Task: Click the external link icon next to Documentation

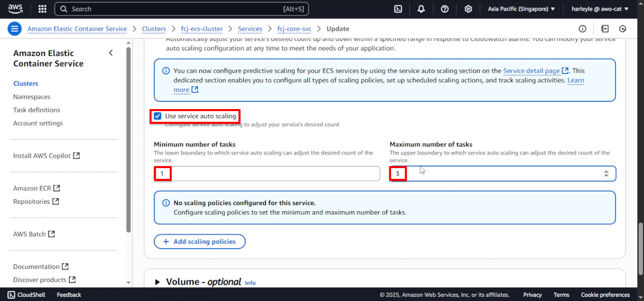Action: [65, 266]
